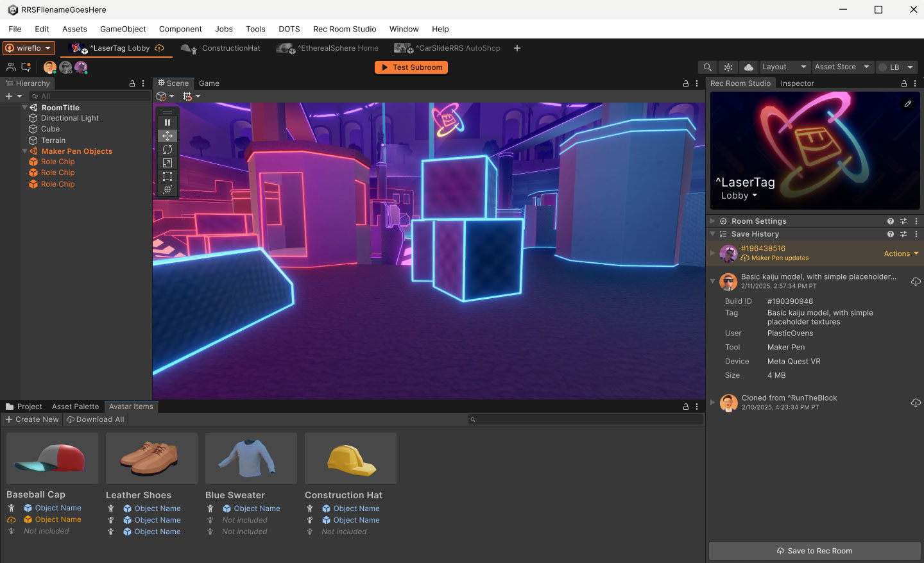924x563 pixels.
Task: Open the Avatar Items panel three-dot menu
Action: point(697,407)
